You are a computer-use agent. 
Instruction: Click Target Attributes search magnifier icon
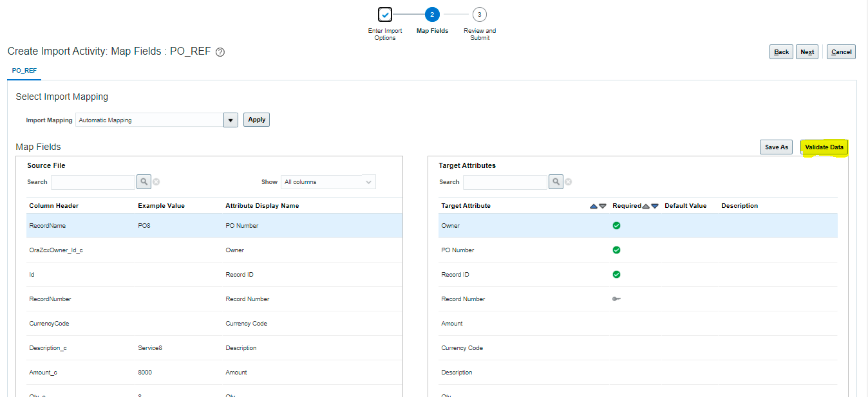point(556,182)
